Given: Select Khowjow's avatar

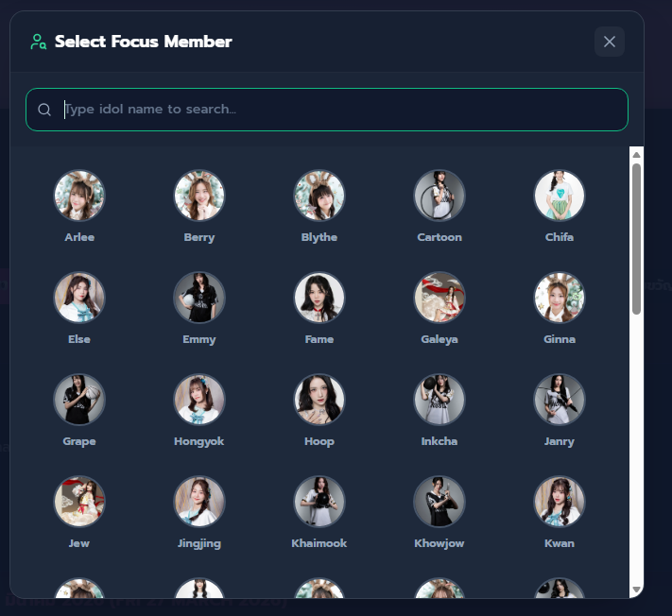Looking at the screenshot, I should coord(439,501).
